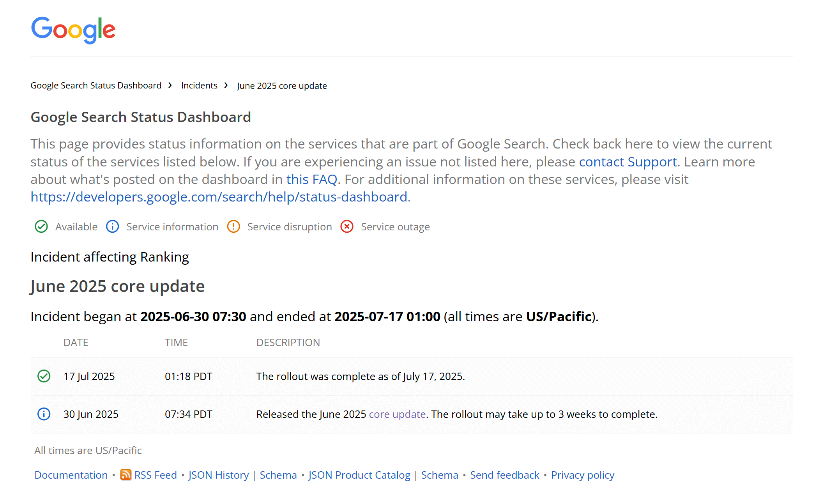
Task: Click the Google logo
Action: (73, 30)
